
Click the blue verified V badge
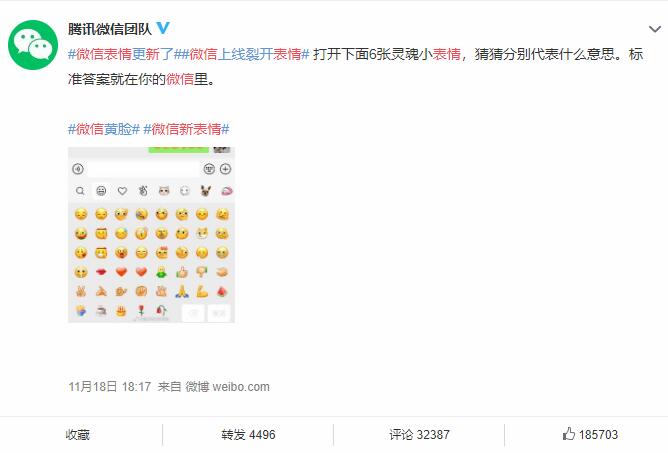coord(163,28)
